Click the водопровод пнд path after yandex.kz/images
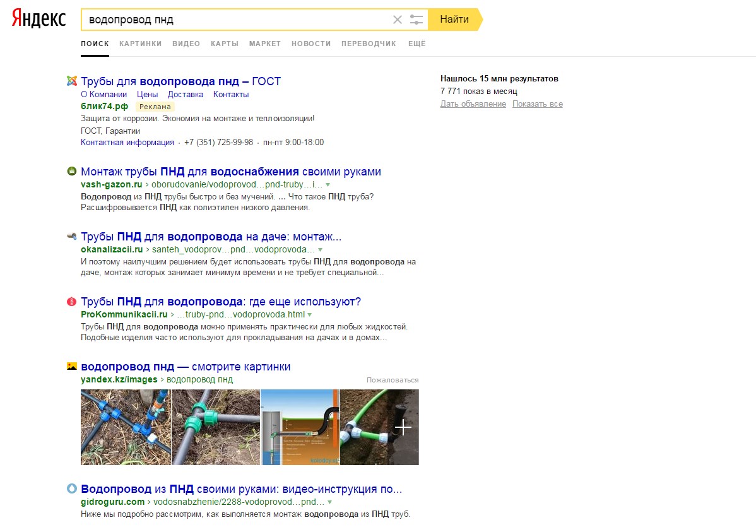Viewport: 756px width, 532px height. click(x=199, y=379)
